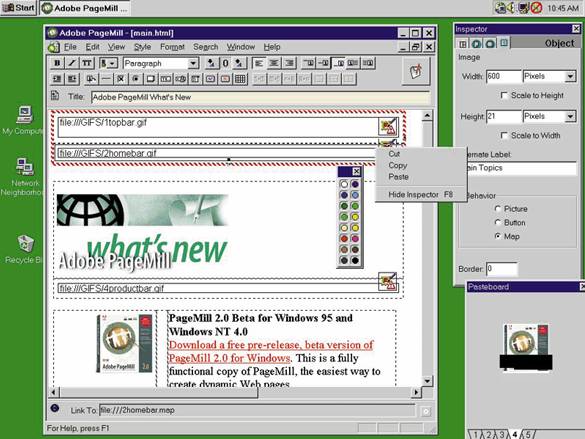Click the page icon beside Title field
Image resolution: width=585 pixels, height=439 pixels.
(55, 96)
